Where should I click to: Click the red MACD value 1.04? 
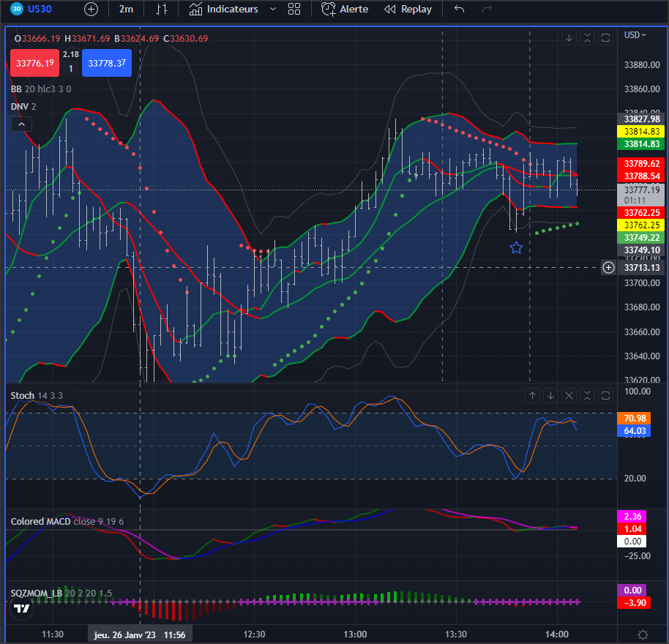click(x=632, y=529)
